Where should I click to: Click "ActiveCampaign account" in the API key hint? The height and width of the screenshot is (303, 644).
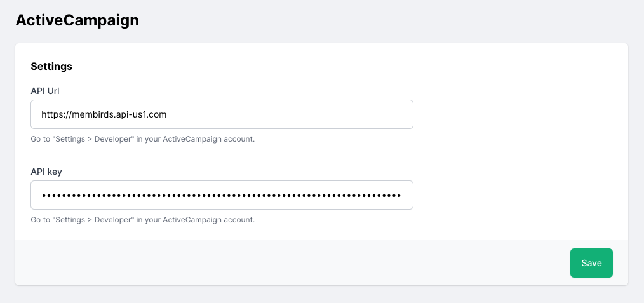(208, 220)
